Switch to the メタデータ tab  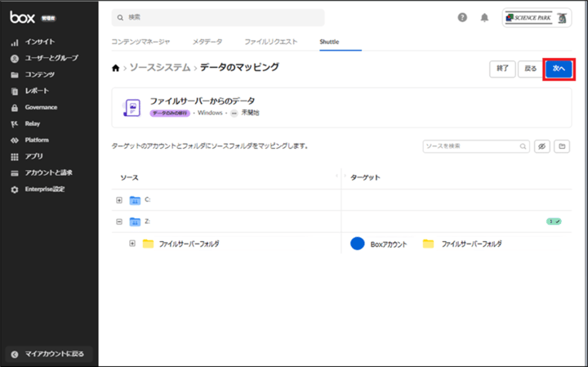[207, 42]
